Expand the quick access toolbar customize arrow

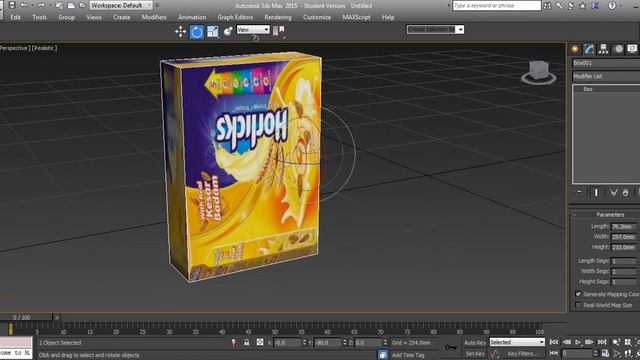pyautogui.click(x=157, y=5)
